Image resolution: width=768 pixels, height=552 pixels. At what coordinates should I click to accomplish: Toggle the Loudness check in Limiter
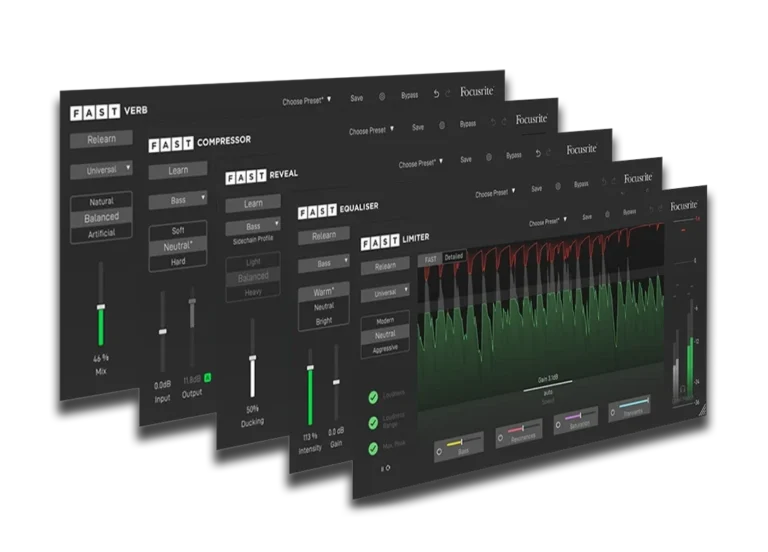373,397
